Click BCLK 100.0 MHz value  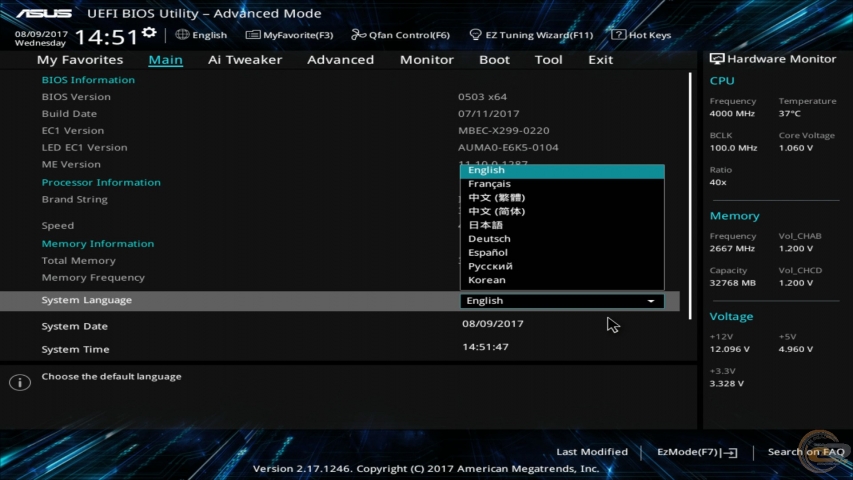click(x=733, y=148)
